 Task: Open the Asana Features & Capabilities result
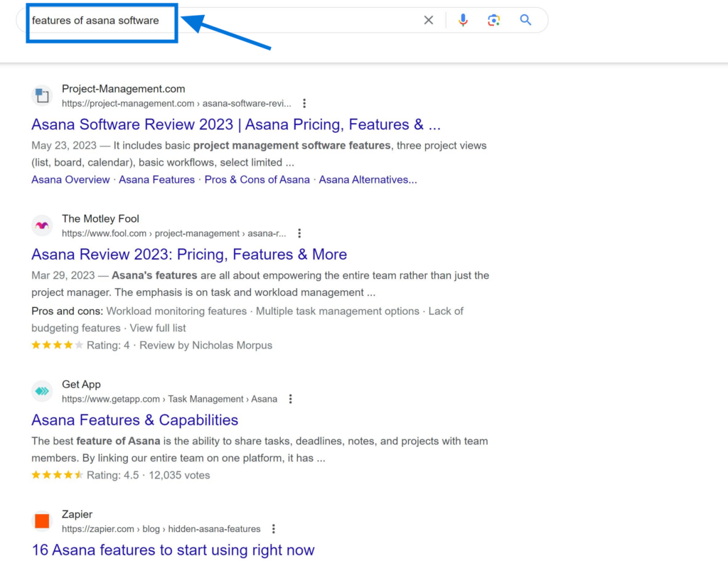[134, 420]
